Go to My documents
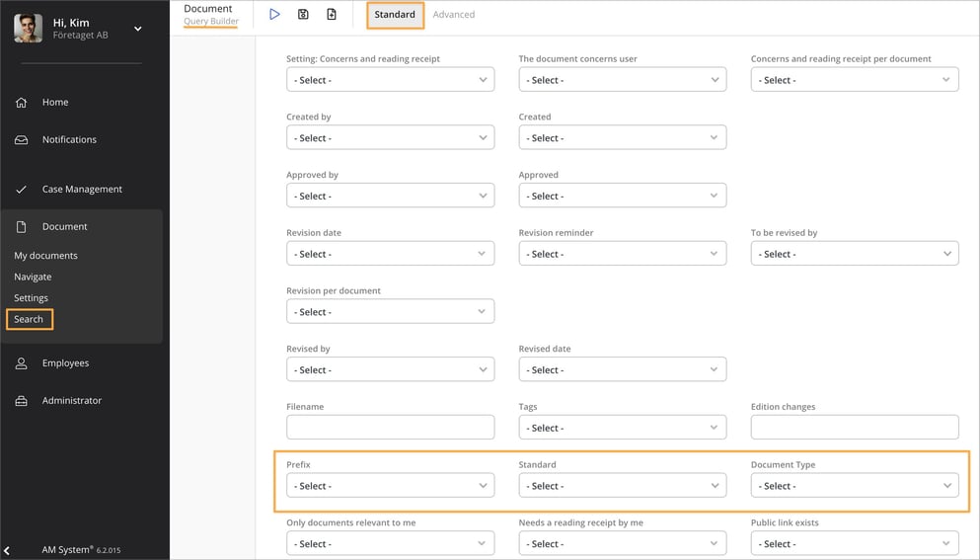Image resolution: width=980 pixels, height=560 pixels. (45, 255)
